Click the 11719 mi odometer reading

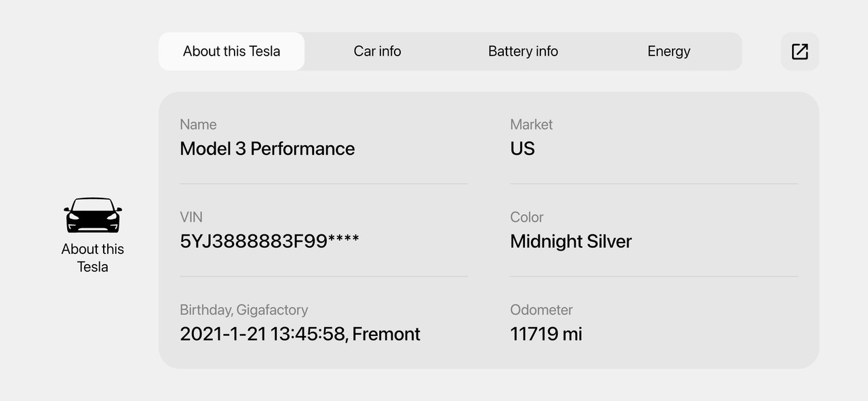click(x=546, y=334)
